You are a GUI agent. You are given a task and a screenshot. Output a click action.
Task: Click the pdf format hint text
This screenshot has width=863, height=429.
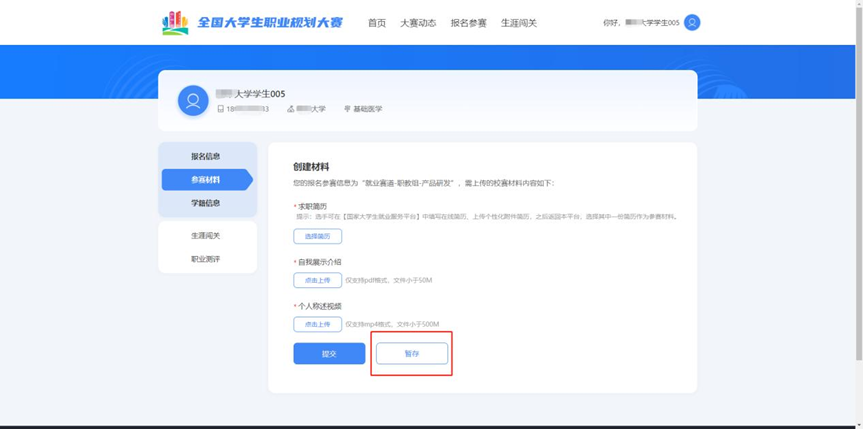tap(389, 280)
